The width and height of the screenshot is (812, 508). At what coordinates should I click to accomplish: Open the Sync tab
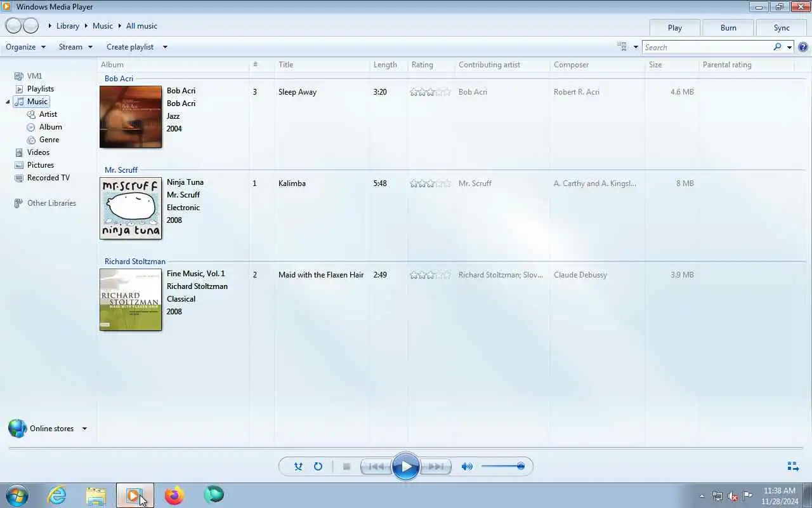(782, 27)
